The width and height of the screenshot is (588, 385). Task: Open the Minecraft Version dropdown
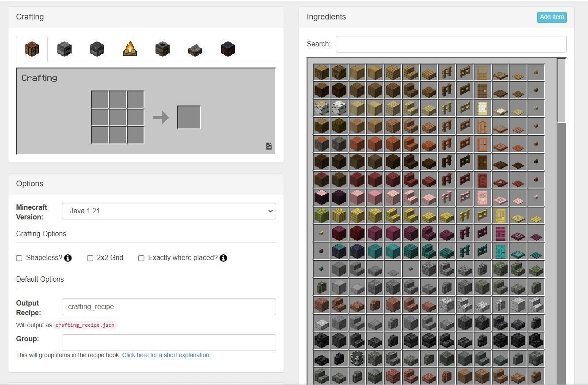click(169, 211)
